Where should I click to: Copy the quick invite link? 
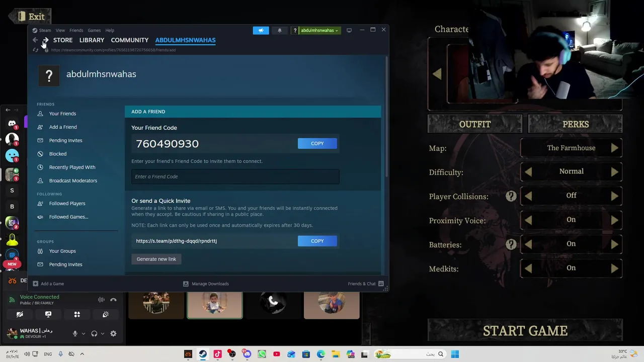(317, 241)
